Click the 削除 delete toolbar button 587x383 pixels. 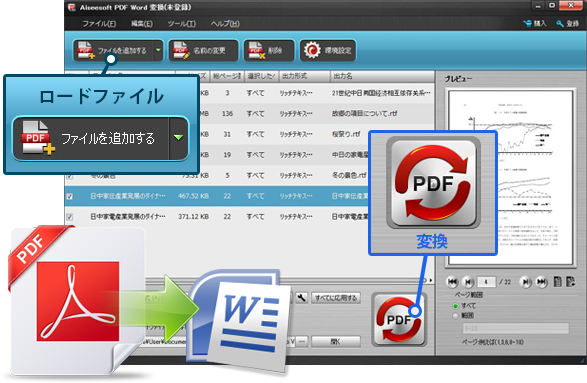(x=269, y=50)
